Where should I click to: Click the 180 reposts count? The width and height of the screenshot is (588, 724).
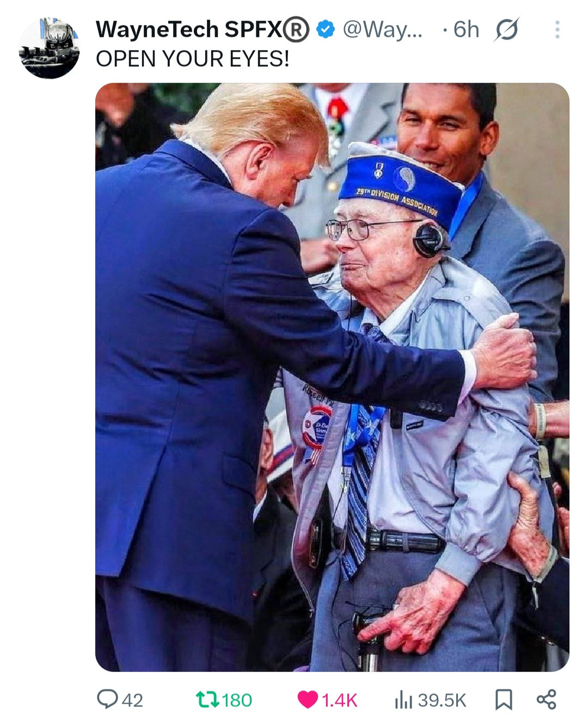237,700
